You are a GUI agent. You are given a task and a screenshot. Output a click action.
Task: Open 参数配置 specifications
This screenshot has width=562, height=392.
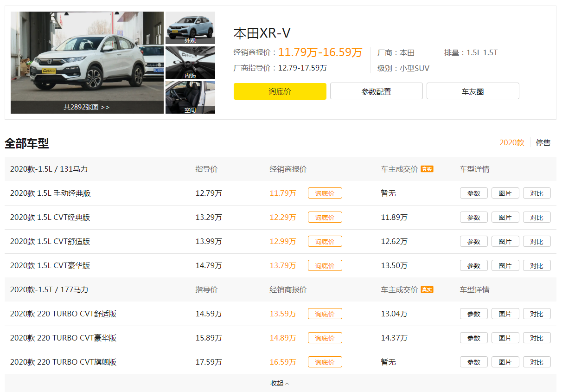(377, 91)
